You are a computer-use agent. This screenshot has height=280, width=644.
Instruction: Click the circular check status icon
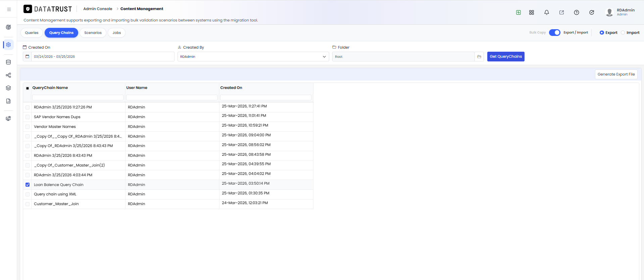tap(592, 12)
